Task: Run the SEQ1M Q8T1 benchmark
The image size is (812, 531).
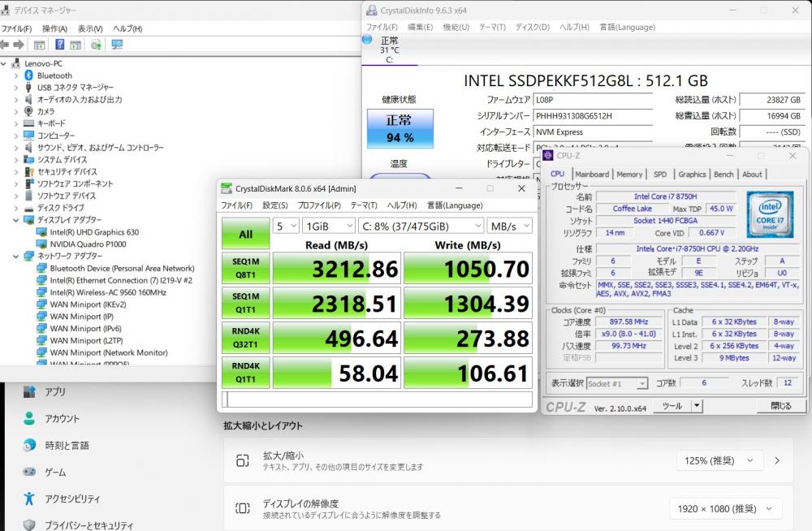Action: tap(245, 269)
